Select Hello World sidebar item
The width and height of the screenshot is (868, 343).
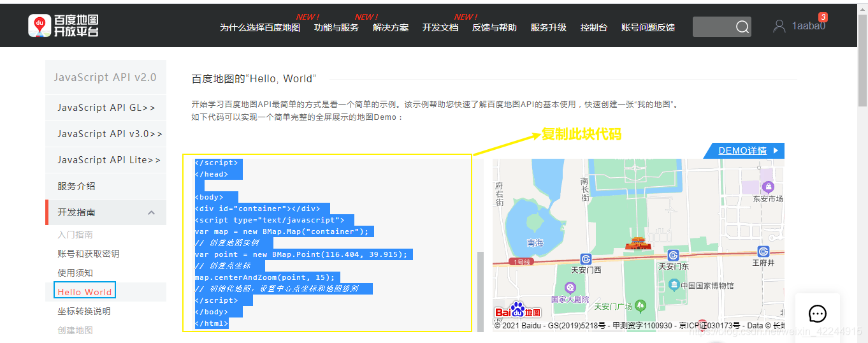85,292
